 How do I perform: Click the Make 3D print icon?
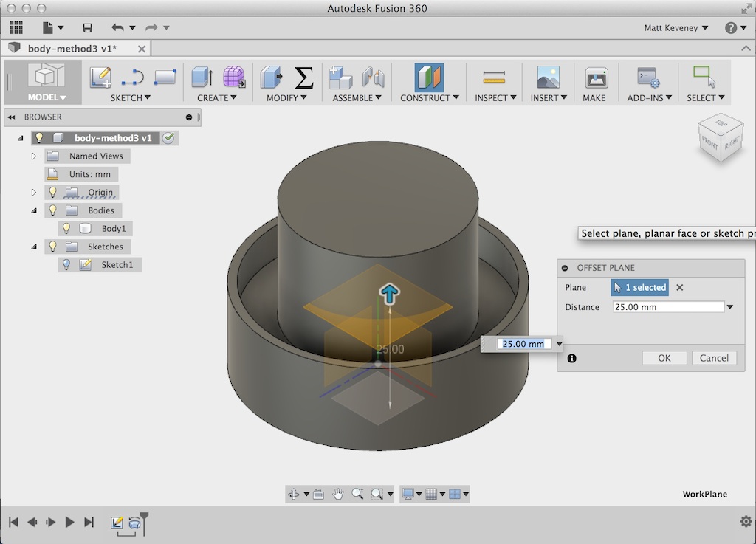point(595,78)
